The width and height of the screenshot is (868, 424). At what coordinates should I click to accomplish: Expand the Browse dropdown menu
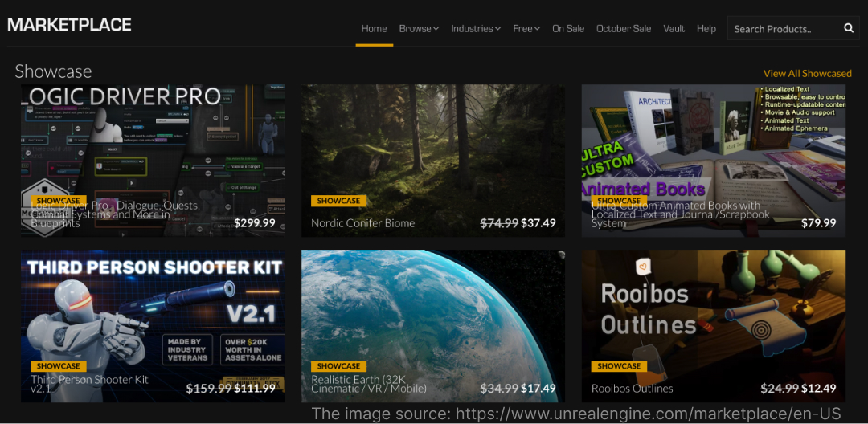[x=419, y=29]
